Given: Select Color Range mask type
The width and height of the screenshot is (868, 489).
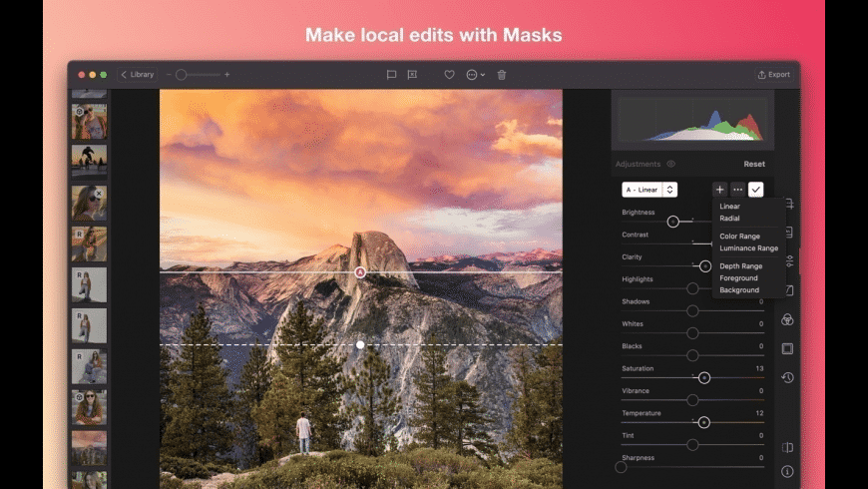Looking at the screenshot, I should (x=739, y=236).
